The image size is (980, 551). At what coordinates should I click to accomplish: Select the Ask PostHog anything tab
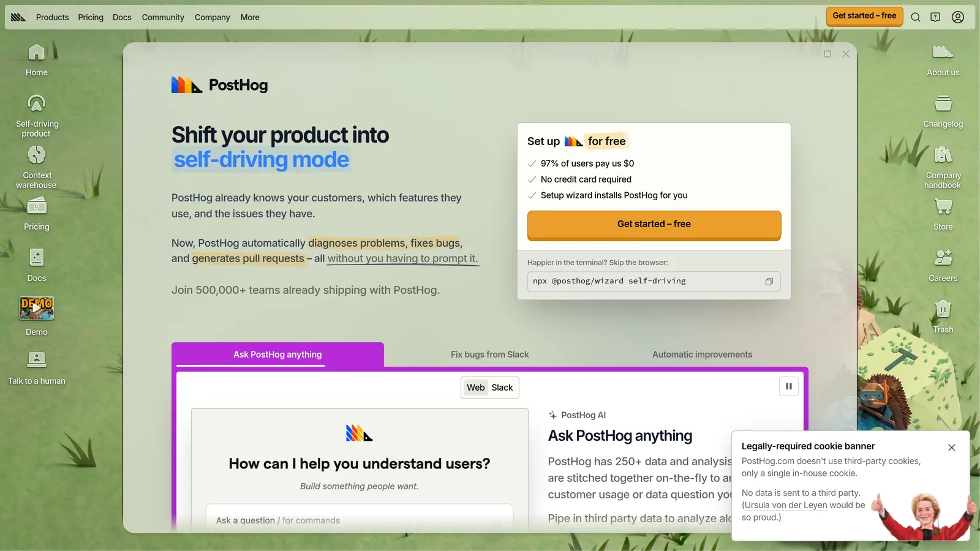(277, 354)
